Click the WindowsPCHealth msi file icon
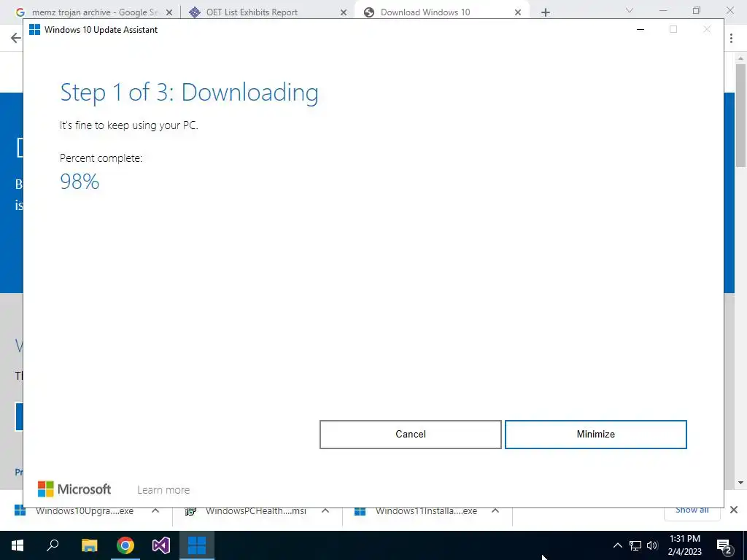 tap(190, 511)
